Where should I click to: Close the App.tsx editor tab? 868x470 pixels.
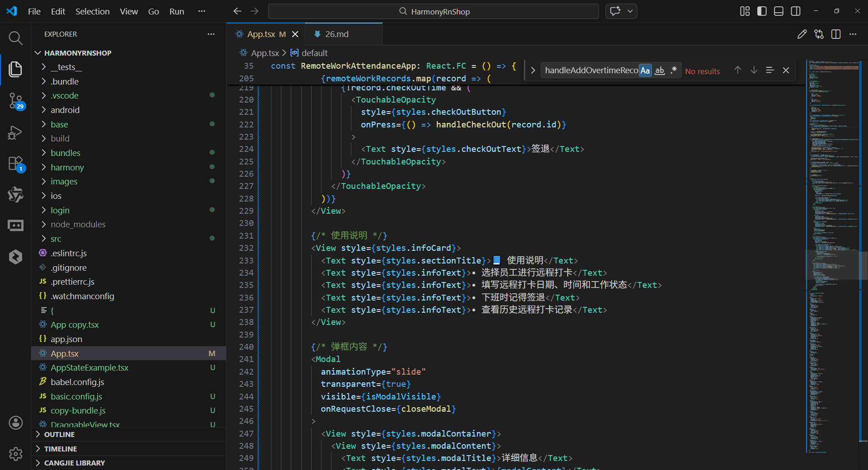(x=295, y=34)
